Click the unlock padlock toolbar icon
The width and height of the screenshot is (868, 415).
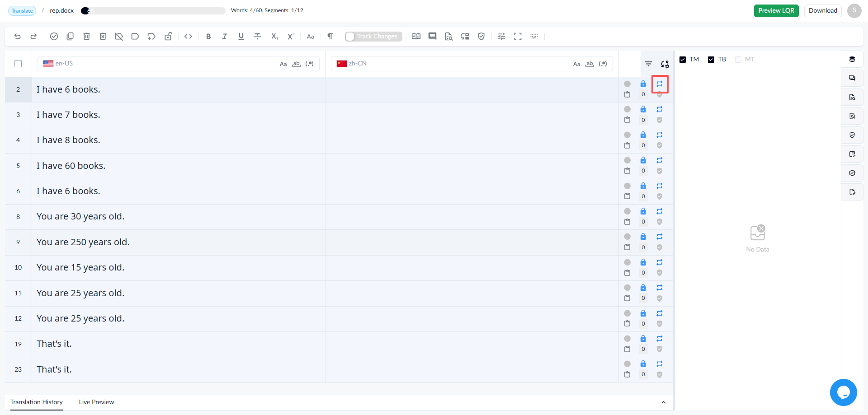[x=168, y=37]
